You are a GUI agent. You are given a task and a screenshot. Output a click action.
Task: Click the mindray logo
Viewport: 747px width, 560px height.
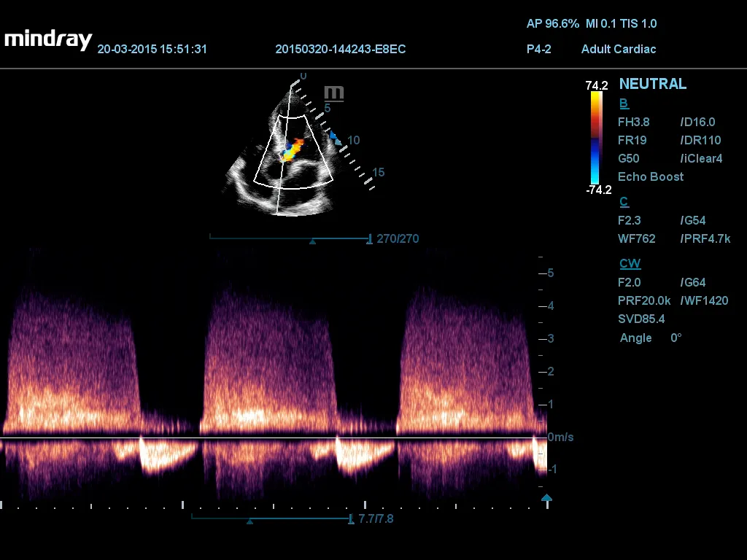tap(48, 39)
